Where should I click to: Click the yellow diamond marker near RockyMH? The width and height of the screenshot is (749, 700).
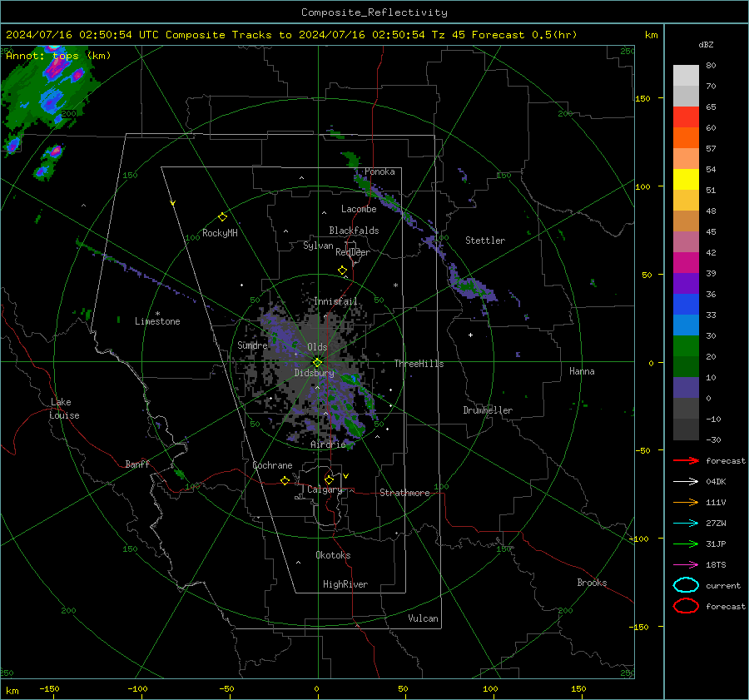222,217
